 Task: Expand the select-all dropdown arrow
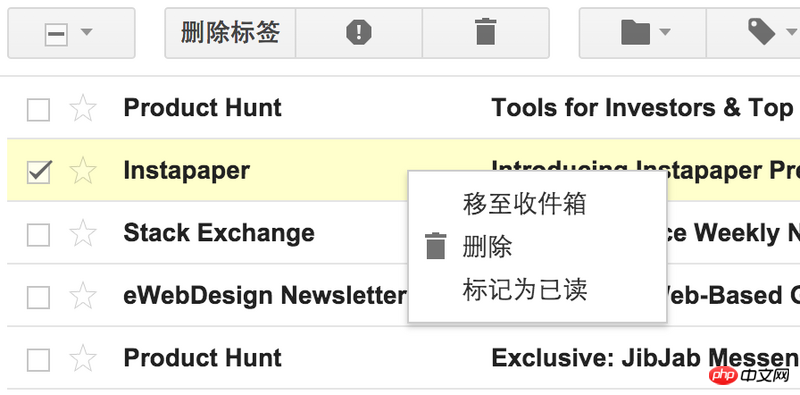click(87, 32)
